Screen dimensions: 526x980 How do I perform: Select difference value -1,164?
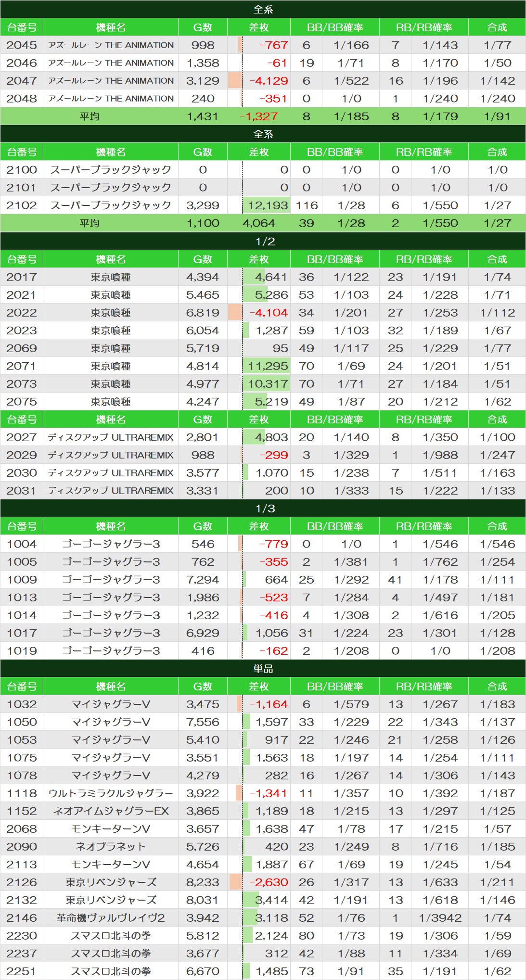(x=269, y=704)
